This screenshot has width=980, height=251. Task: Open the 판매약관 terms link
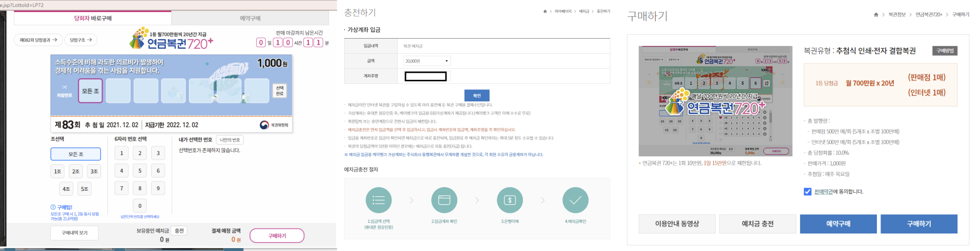pyautogui.click(x=824, y=192)
